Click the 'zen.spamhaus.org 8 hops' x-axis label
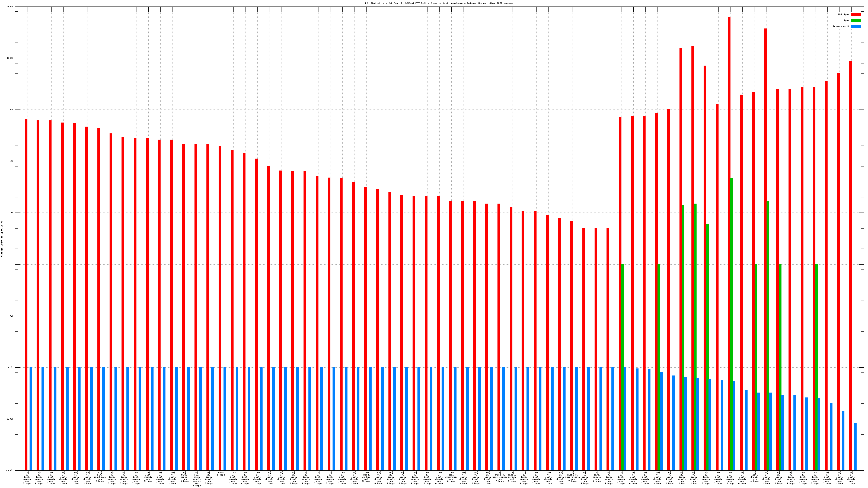Image resolution: width=868 pixels, height=488 pixels. [x=100, y=477]
